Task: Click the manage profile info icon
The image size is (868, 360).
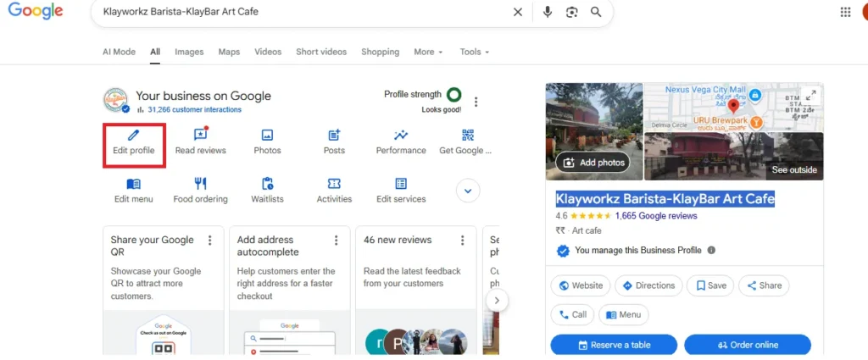Action: (x=711, y=250)
